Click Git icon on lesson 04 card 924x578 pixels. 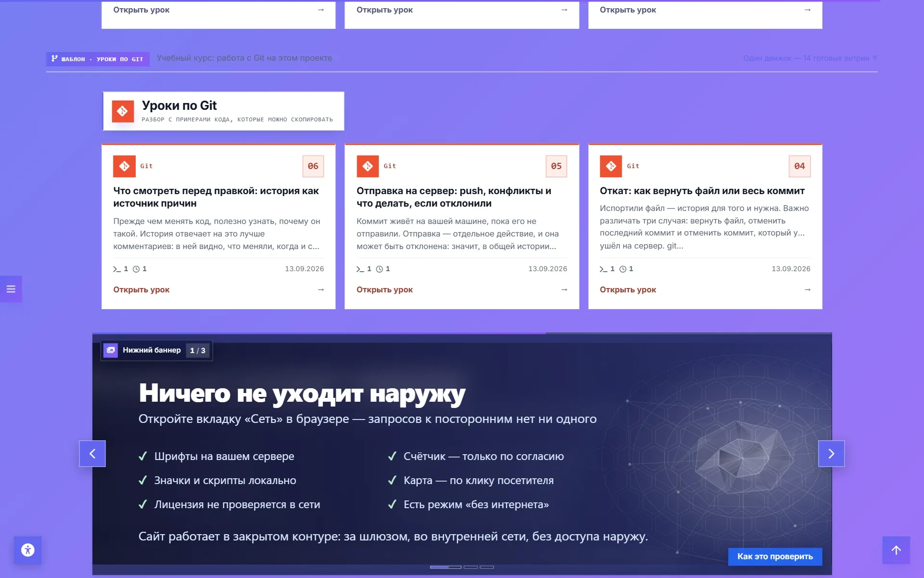pyautogui.click(x=611, y=166)
